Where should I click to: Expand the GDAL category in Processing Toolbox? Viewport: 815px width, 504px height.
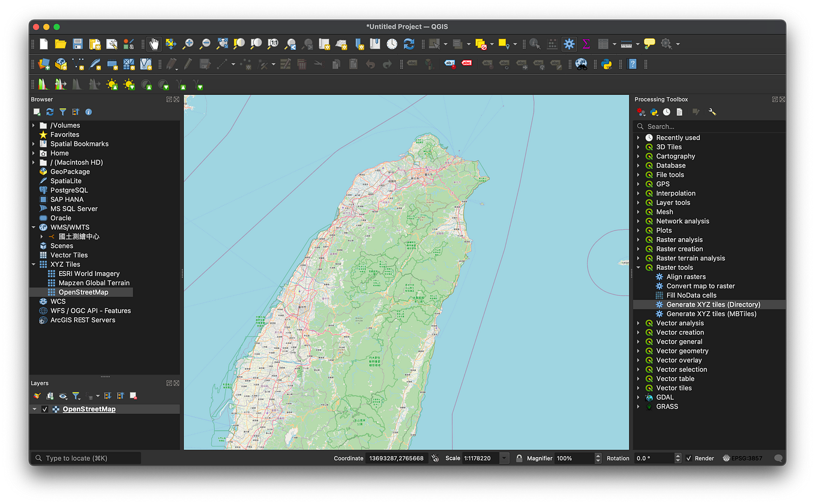click(x=638, y=397)
